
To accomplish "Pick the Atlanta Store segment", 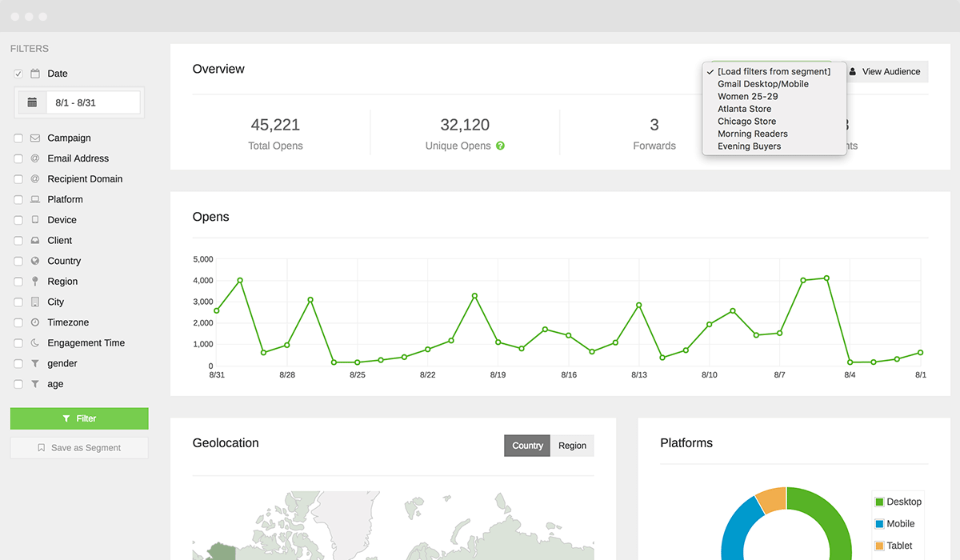I will [774, 109].
